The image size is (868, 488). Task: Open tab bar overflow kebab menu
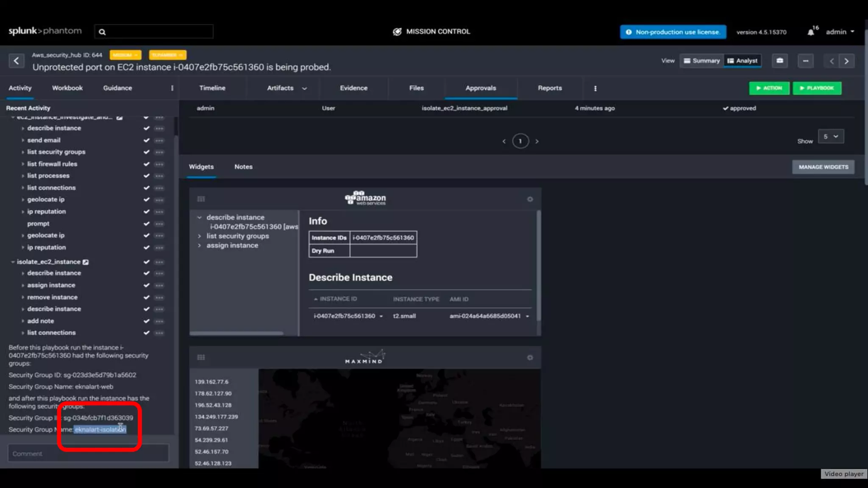595,88
